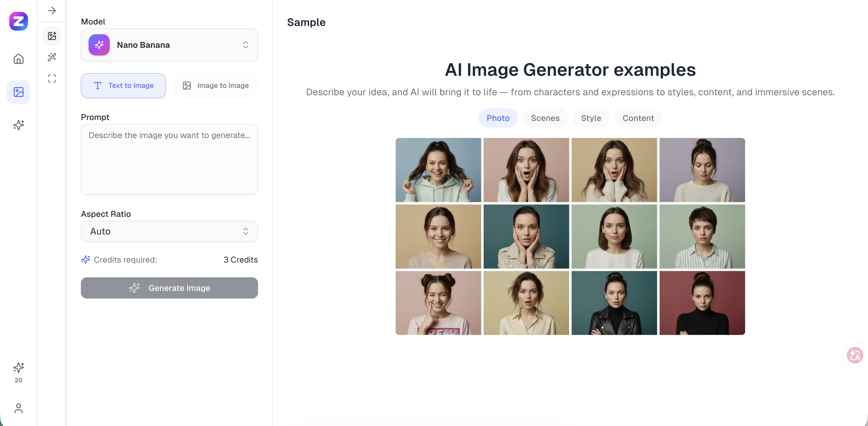Expand the model selector chevron
Viewport: 868px width, 426px height.
(246, 45)
